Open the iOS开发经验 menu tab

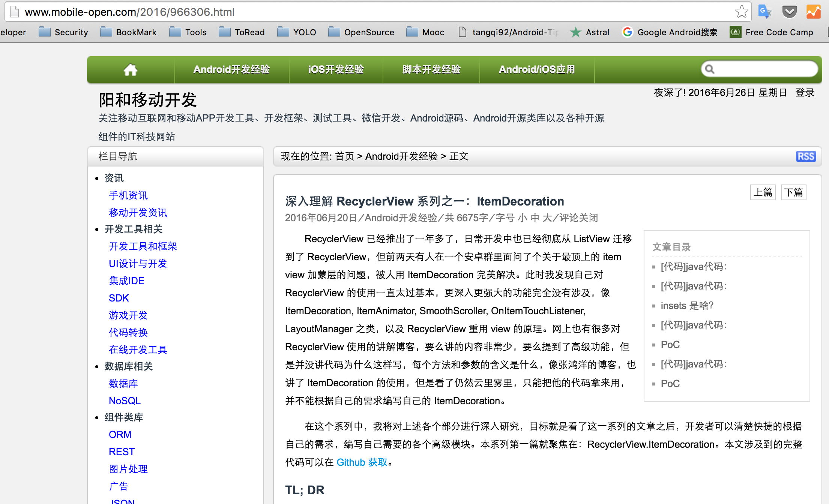(336, 70)
